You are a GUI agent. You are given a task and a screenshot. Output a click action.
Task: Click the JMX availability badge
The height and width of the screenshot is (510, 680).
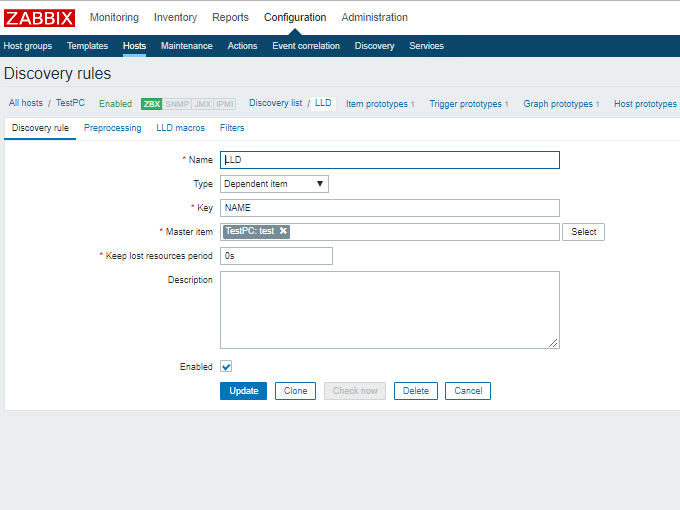pyautogui.click(x=202, y=104)
